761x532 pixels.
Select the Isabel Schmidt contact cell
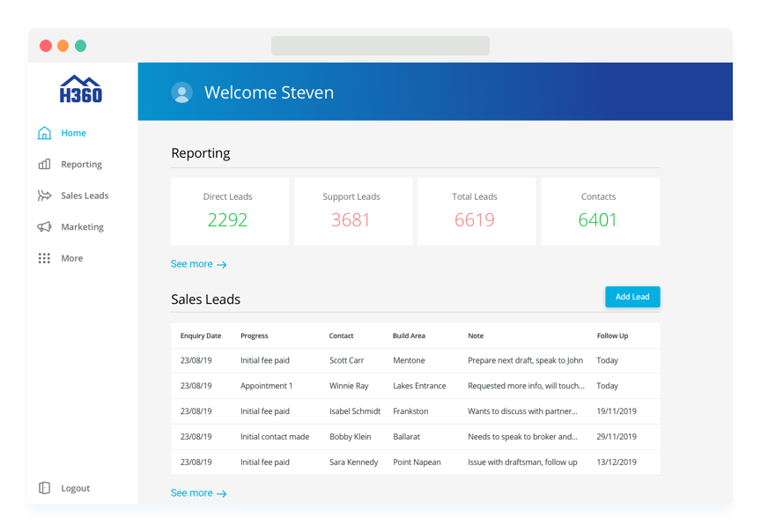[355, 411]
